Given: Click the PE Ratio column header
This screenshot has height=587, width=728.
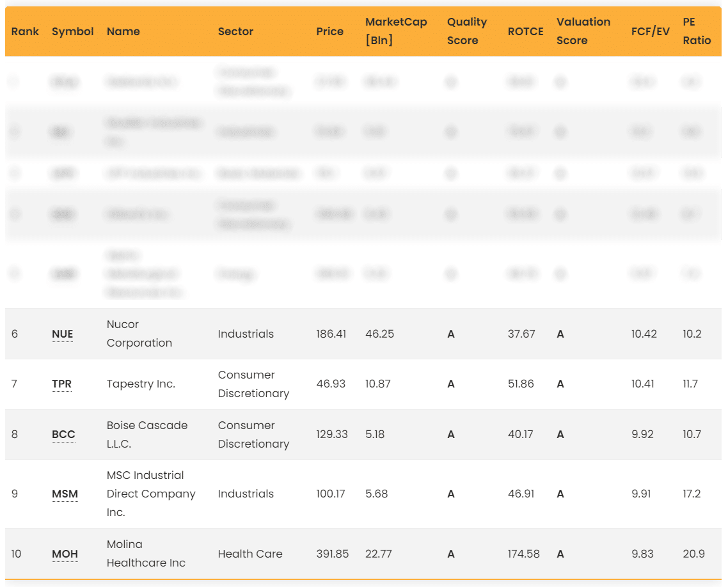Looking at the screenshot, I should (x=697, y=31).
